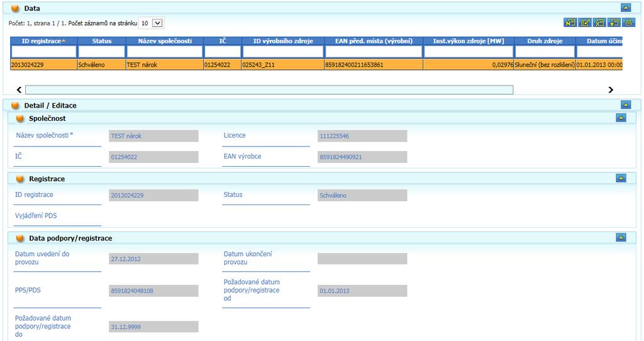The height and width of the screenshot is (341, 644).
Task: Select the Sluneční (bez rozlišení) cell
Action: click(x=545, y=65)
